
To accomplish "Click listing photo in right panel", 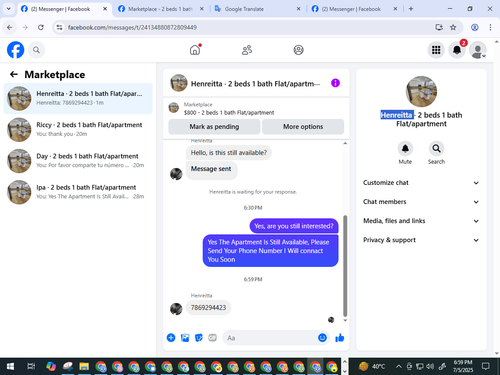I will click(421, 91).
